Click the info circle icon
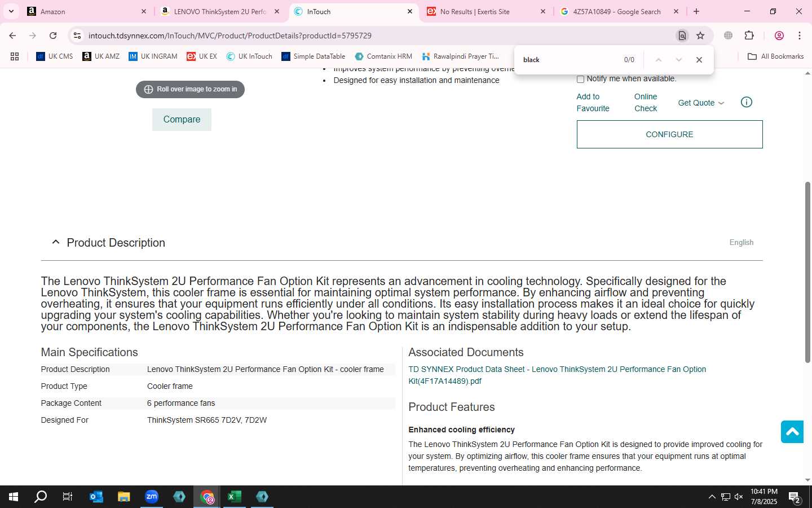Viewport: 812px width, 508px height. point(746,102)
